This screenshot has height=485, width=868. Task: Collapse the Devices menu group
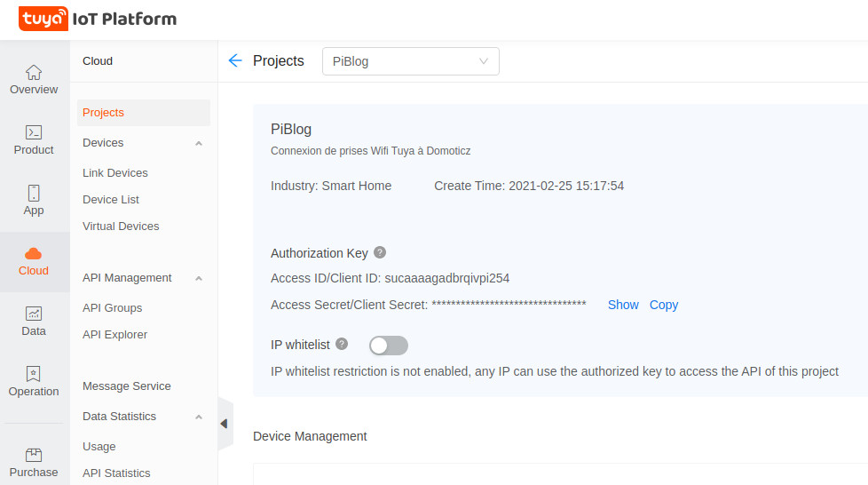pyautogui.click(x=199, y=143)
